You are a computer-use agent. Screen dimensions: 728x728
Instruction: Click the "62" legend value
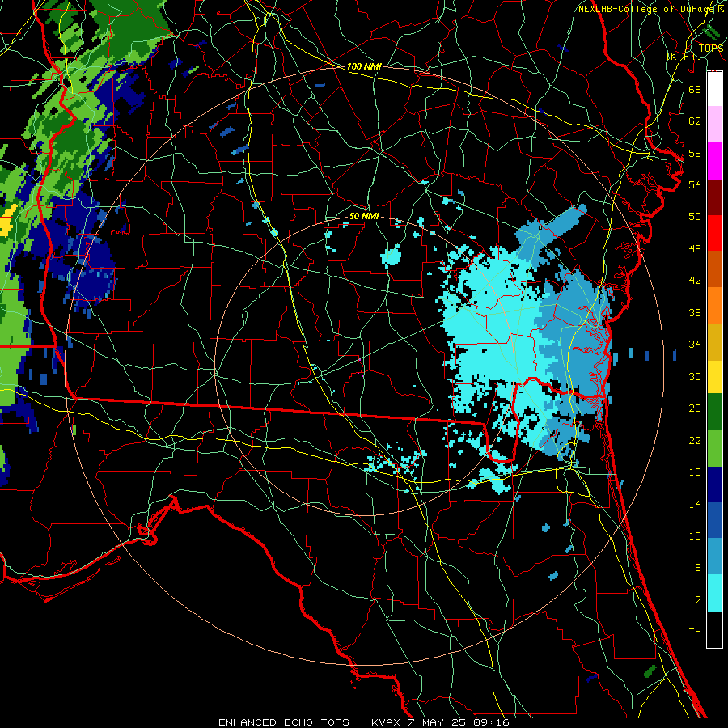pos(695,121)
